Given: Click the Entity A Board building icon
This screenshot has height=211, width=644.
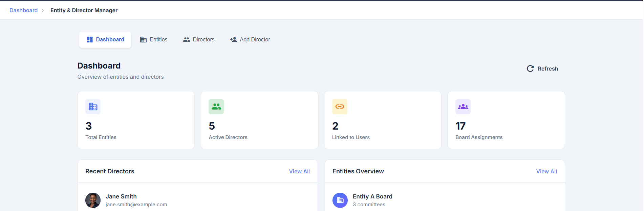Looking at the screenshot, I should (x=340, y=200).
